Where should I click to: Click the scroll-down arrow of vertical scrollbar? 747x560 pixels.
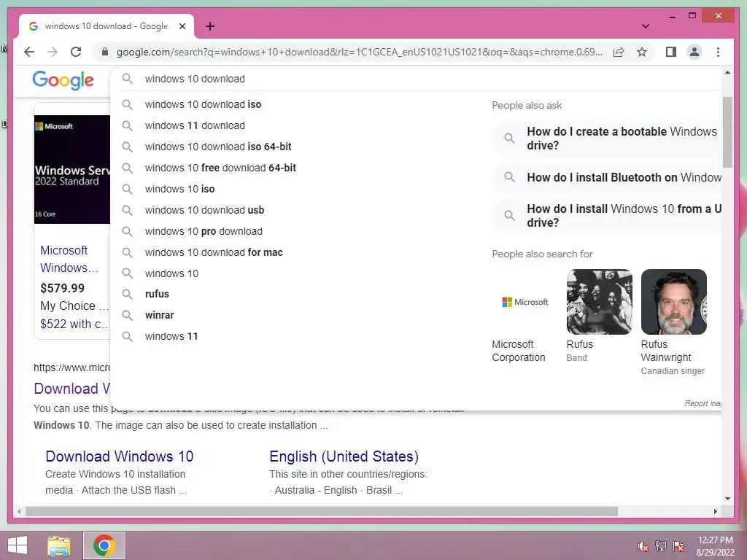pyautogui.click(x=727, y=499)
